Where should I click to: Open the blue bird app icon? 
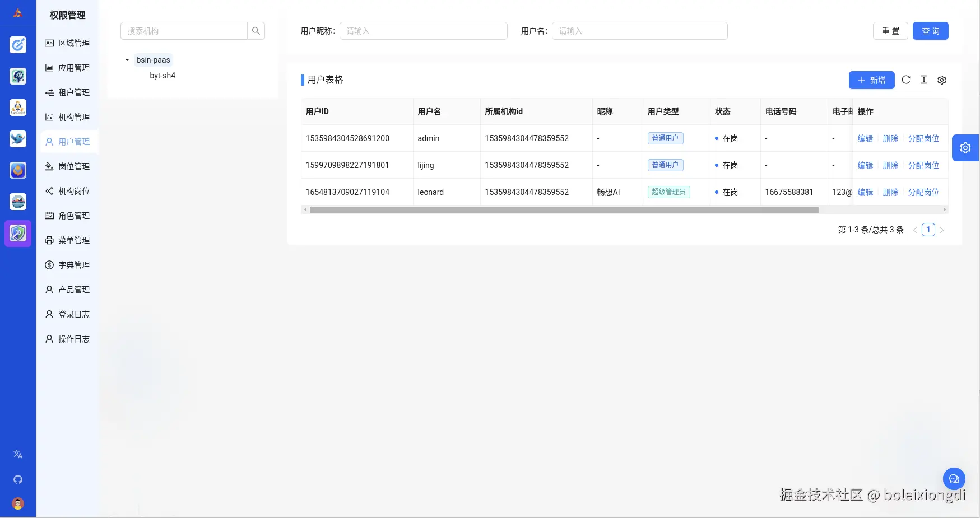[x=18, y=139]
